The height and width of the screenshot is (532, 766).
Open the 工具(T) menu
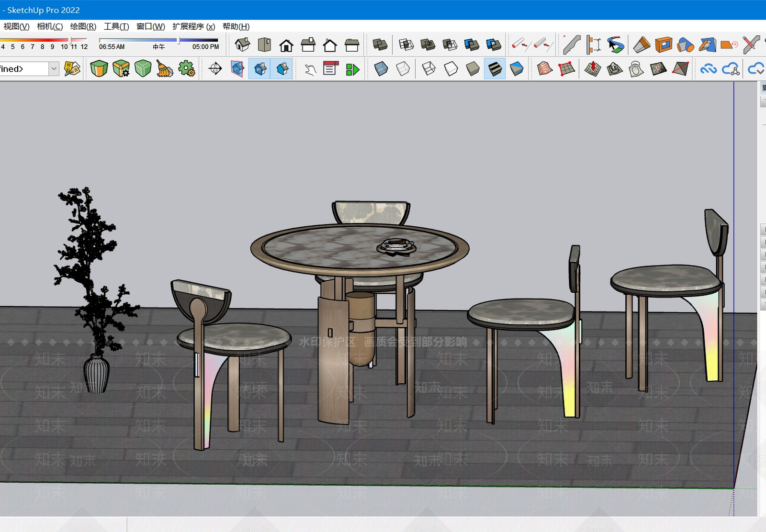(x=116, y=26)
